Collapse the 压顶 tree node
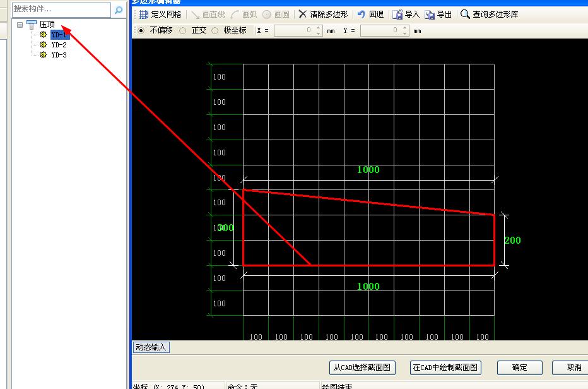Viewport: 588px width, 389px height. pos(20,25)
